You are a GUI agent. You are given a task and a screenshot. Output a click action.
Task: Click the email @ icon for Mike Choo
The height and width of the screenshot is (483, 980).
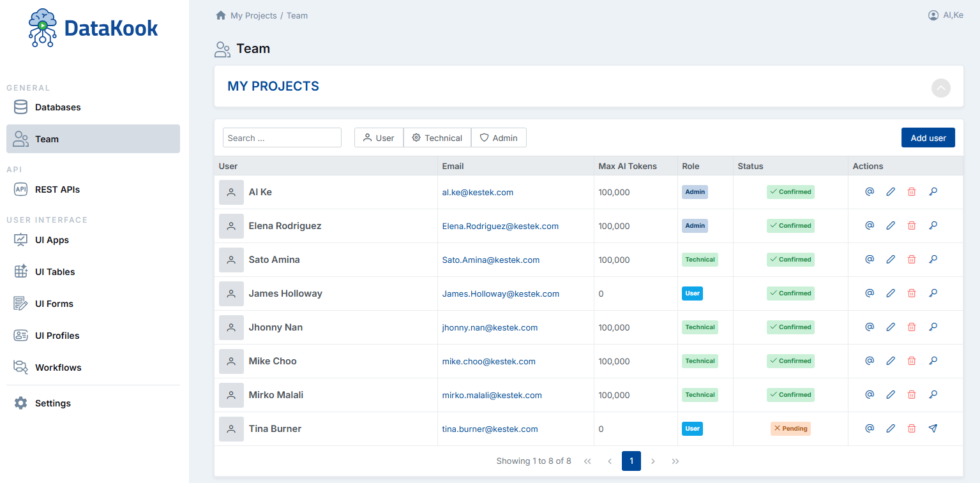(869, 360)
